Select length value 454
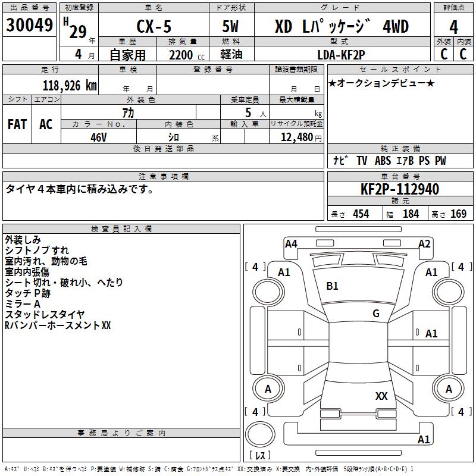Image resolution: width=476 pixels, height=476 pixels. [x=361, y=214]
